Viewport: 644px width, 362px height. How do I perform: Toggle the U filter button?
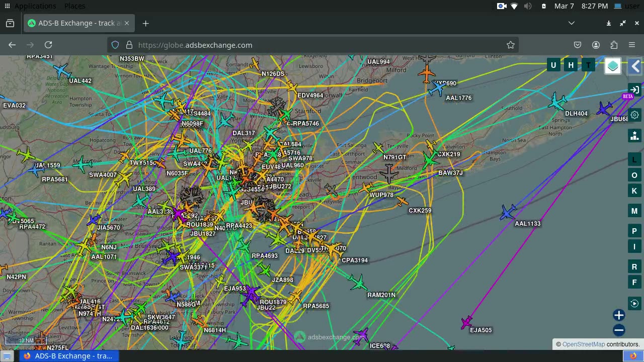(553, 65)
